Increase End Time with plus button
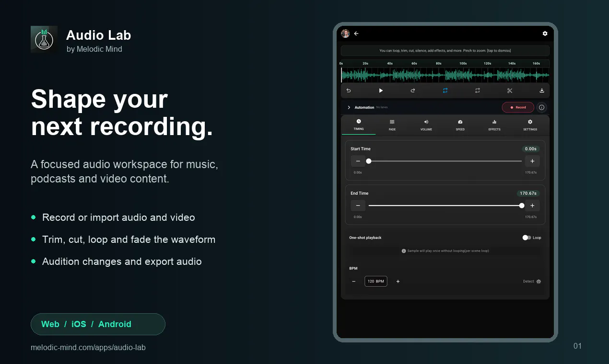 point(532,205)
